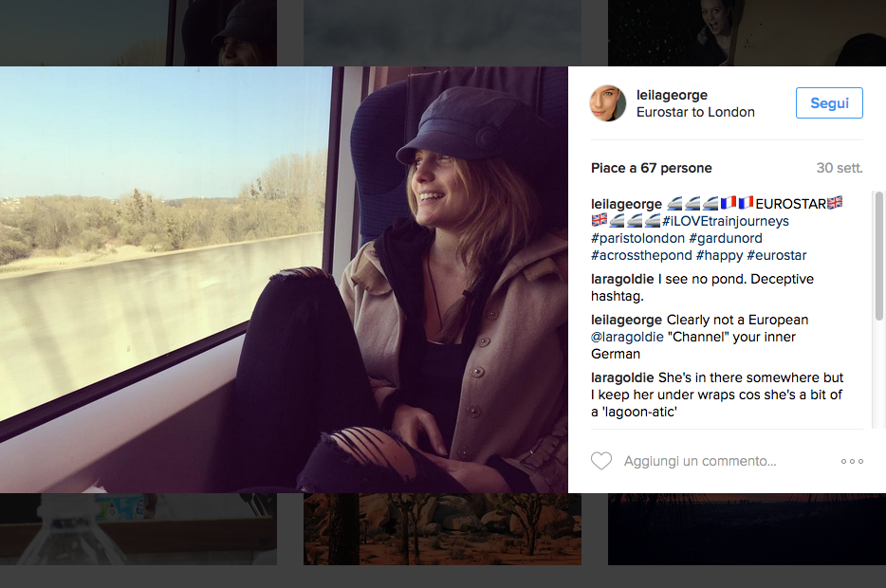Click leilageorge's circular profile picture
Screen dimensions: 886x588
[607, 102]
